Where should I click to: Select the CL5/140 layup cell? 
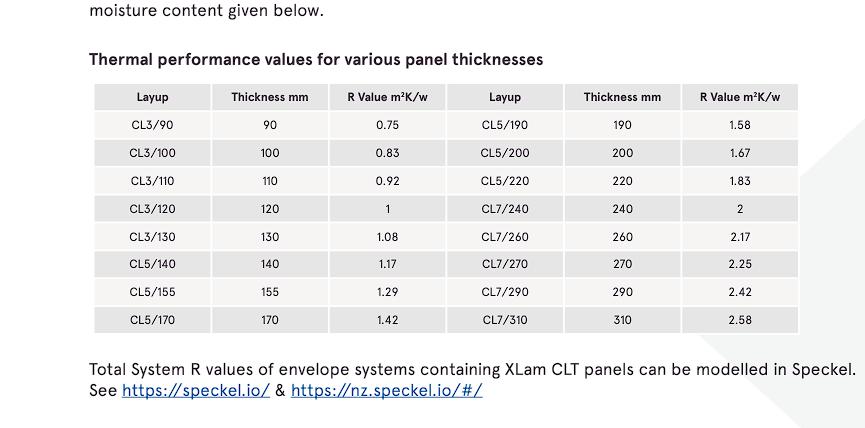click(x=152, y=264)
